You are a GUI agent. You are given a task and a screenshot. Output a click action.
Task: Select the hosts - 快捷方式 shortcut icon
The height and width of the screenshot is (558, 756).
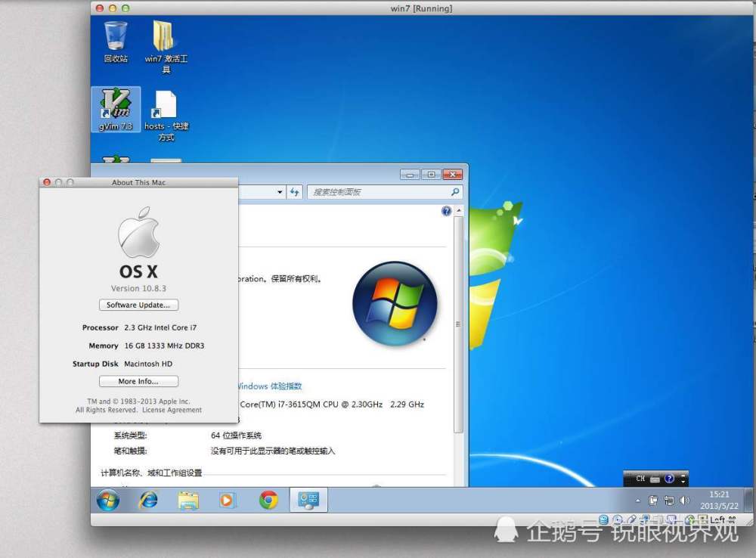(x=166, y=116)
